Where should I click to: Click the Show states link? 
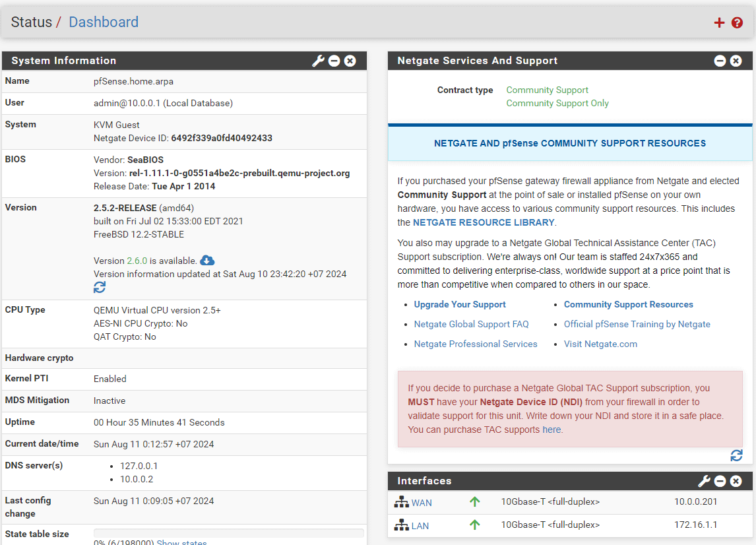coord(182,542)
